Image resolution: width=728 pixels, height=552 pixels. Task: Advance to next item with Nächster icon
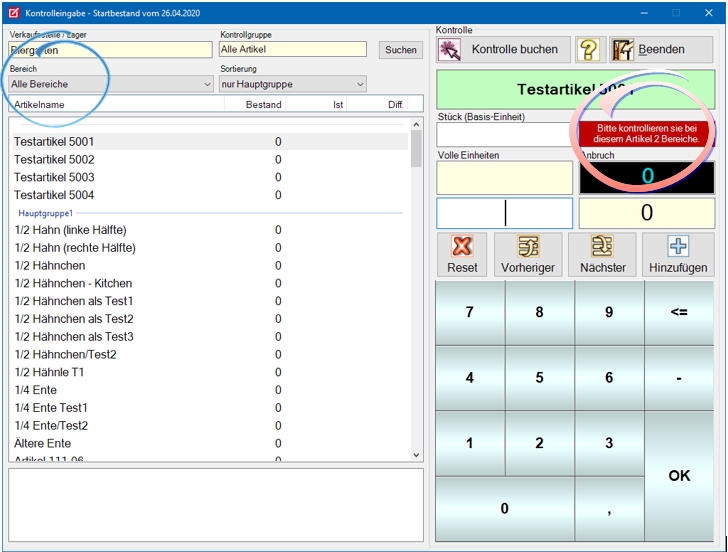tap(602, 246)
